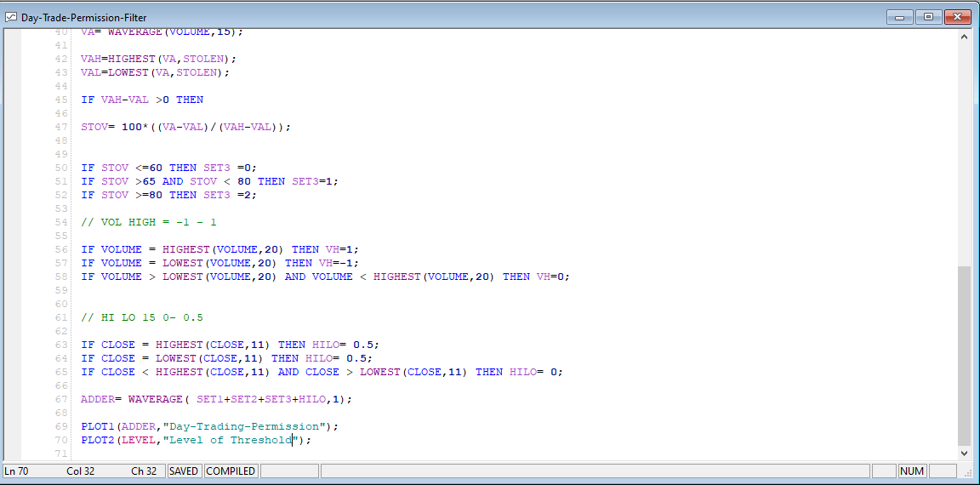Place cursor on the PLOT2 statement

tap(98, 440)
